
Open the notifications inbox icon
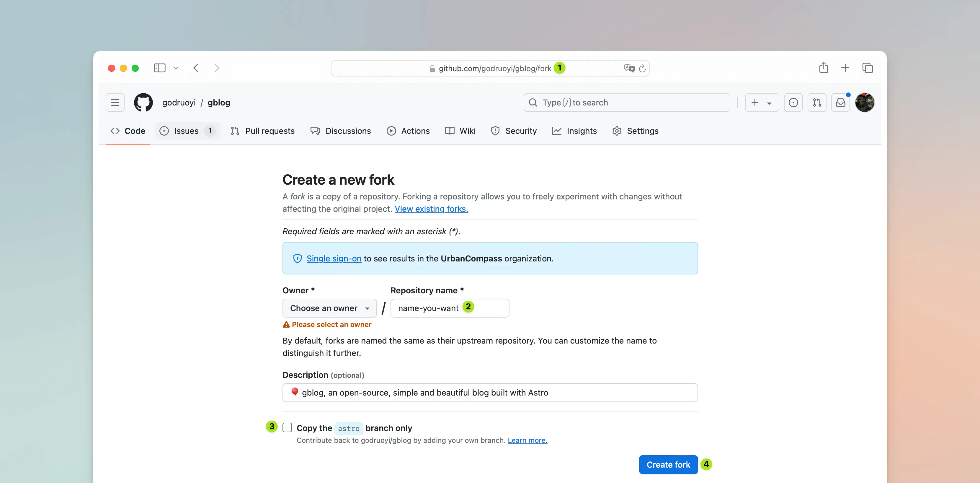coord(840,103)
